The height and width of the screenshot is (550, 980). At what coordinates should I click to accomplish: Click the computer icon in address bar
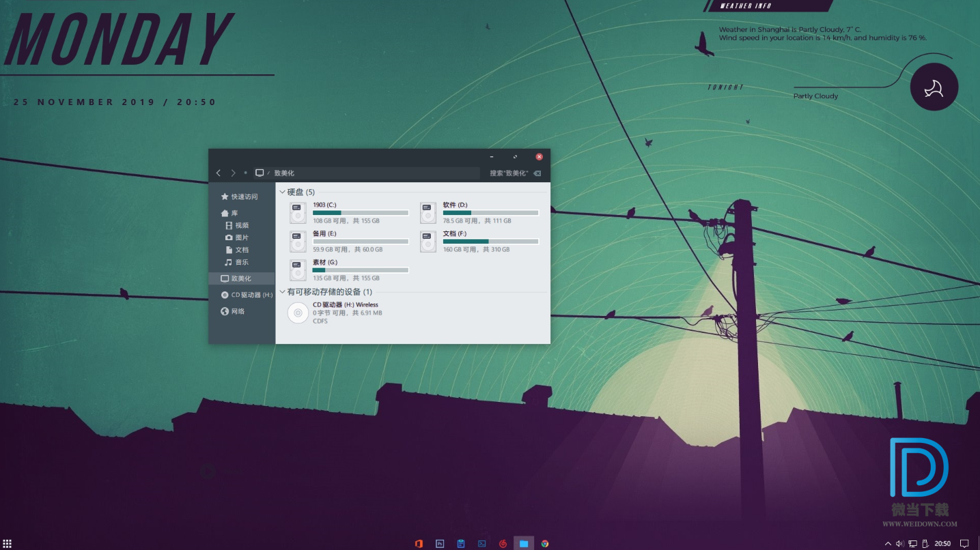[260, 173]
